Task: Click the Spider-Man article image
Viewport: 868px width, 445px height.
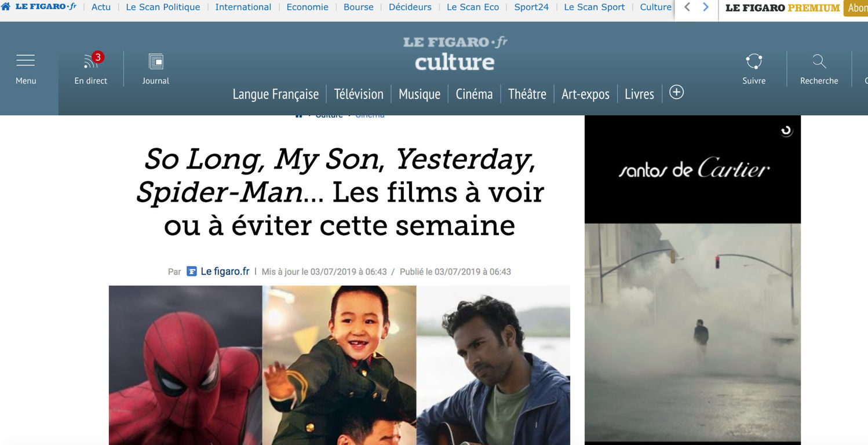Action: tap(185, 365)
